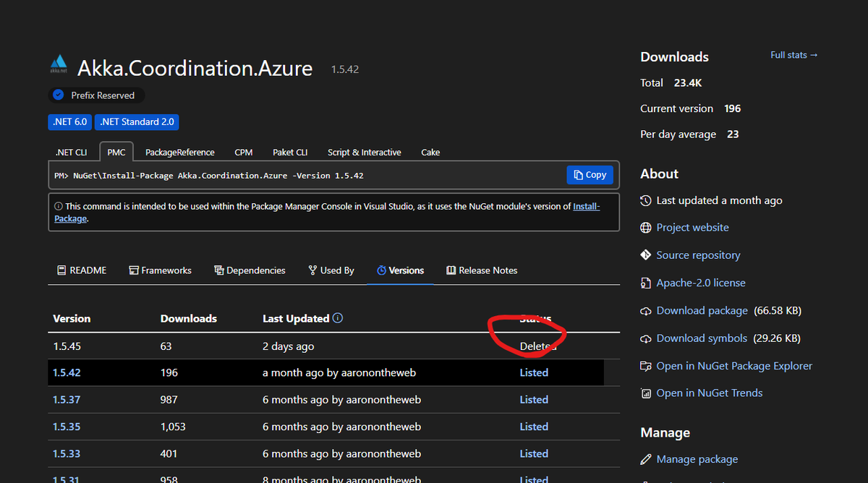Click the Prefix Reserved badge label
This screenshot has width=868, height=483.
[x=103, y=95]
